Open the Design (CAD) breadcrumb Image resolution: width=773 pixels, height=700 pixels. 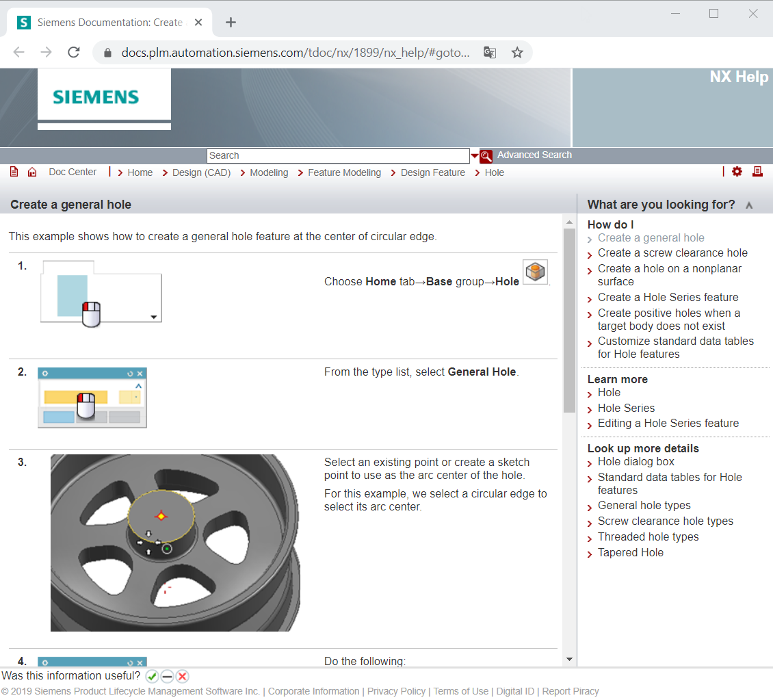(201, 172)
